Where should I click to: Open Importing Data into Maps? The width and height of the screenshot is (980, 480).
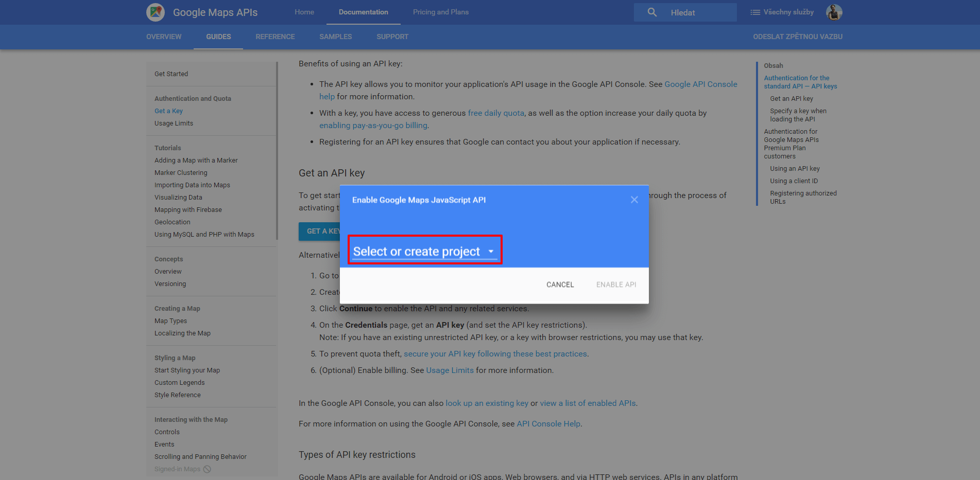click(x=192, y=185)
